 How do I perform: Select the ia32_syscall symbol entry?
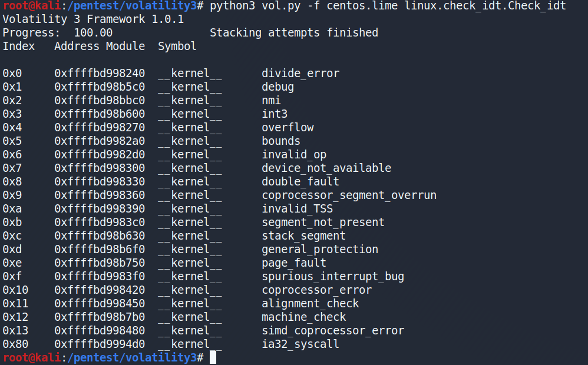[x=300, y=344]
